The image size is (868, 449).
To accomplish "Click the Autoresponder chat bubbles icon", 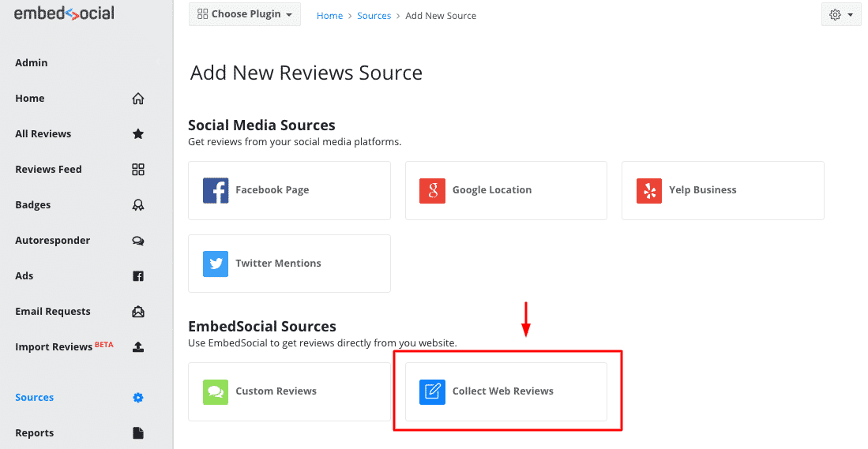I will point(138,241).
